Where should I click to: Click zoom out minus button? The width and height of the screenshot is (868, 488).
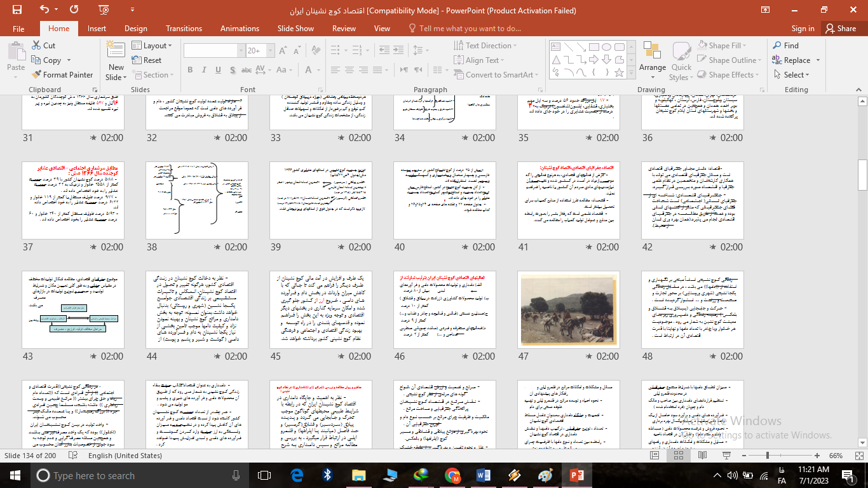744,456
